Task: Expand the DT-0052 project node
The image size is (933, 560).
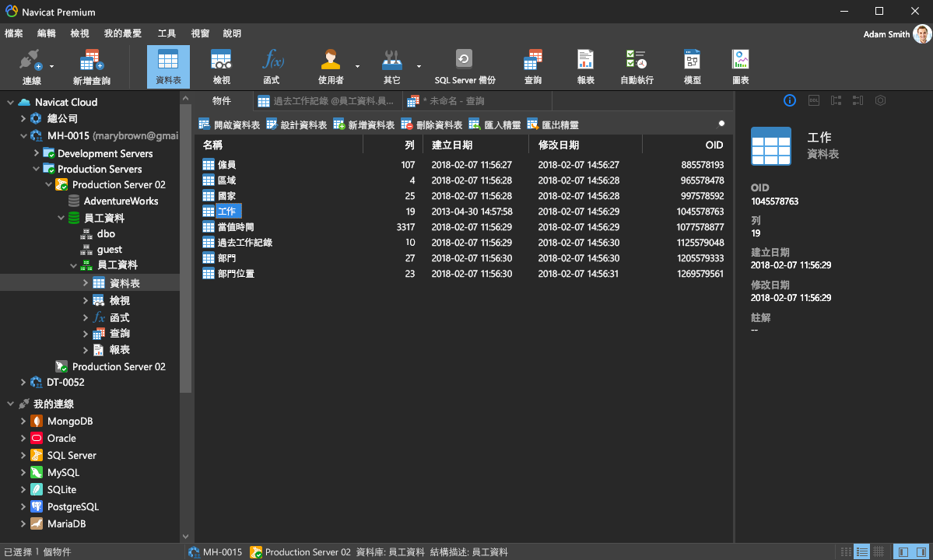Action: [x=23, y=382]
